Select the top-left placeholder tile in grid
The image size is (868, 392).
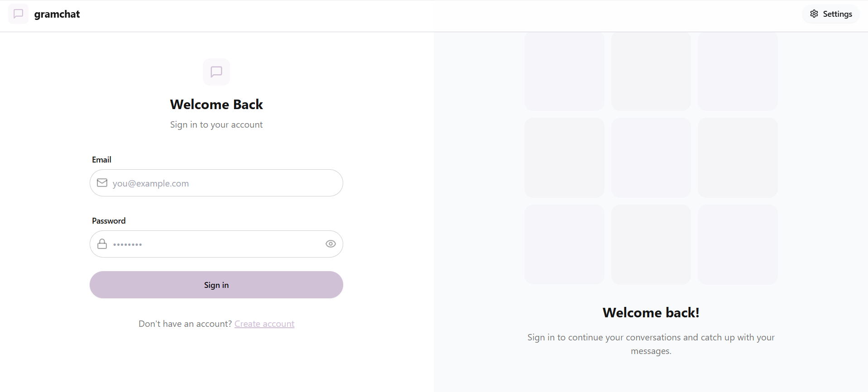[x=564, y=71]
